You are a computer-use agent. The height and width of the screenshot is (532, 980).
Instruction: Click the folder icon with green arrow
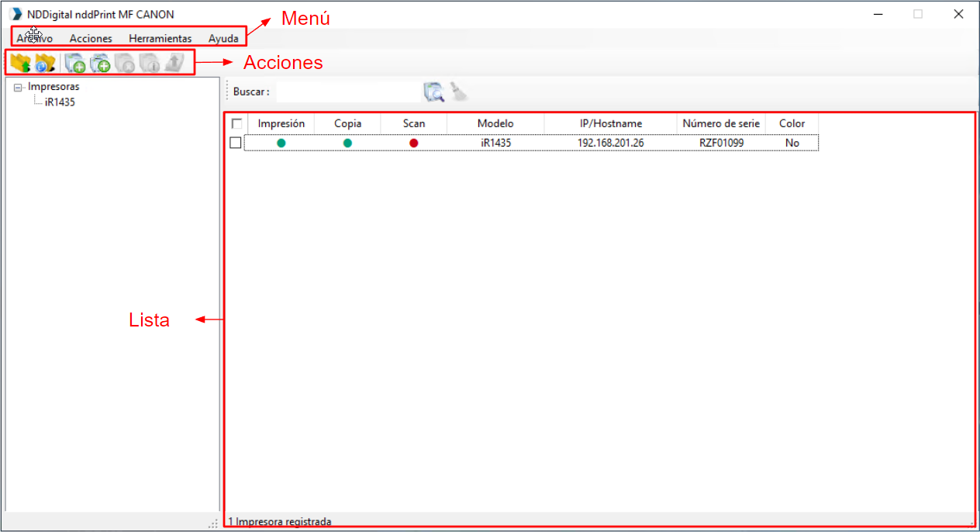click(20, 63)
